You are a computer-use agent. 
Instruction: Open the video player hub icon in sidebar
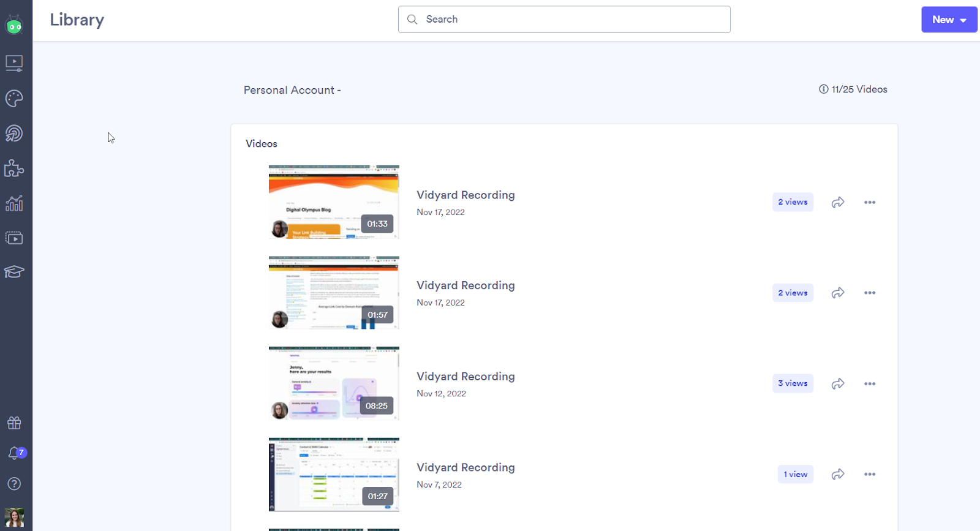pos(14,238)
